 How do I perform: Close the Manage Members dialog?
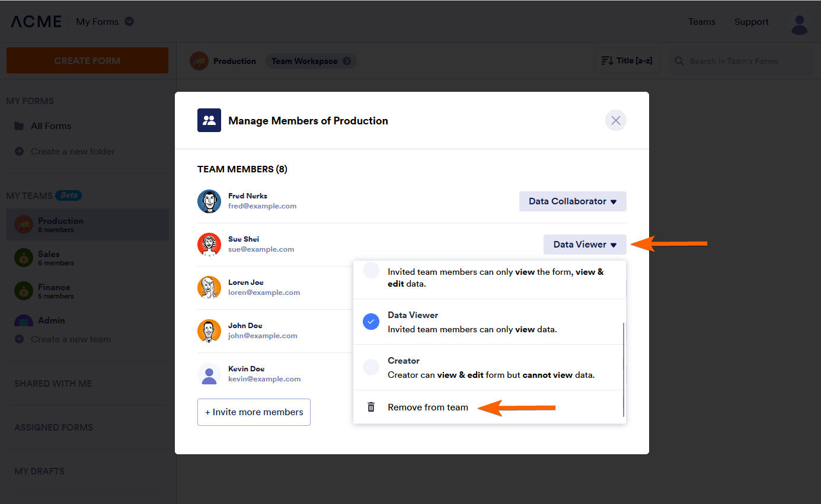(x=615, y=121)
